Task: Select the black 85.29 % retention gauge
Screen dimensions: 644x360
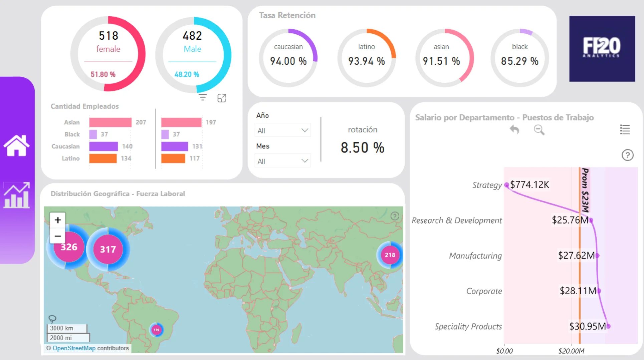Action: (520, 58)
